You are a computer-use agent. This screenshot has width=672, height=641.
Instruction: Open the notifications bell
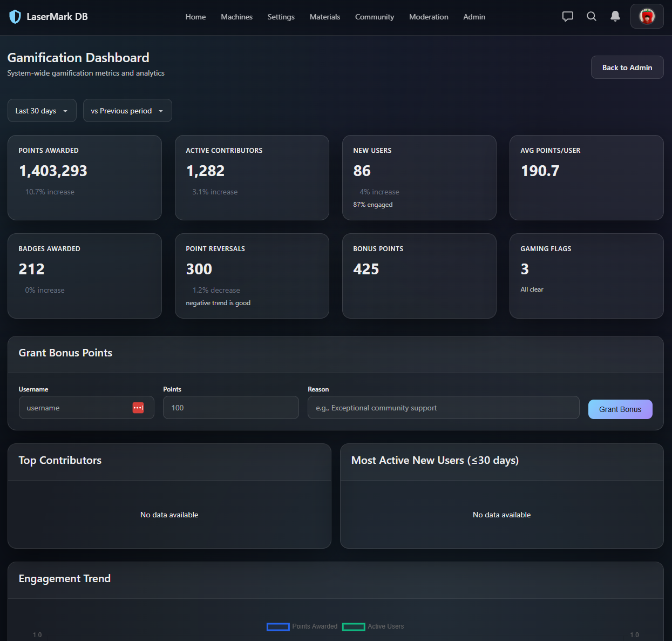coord(615,16)
